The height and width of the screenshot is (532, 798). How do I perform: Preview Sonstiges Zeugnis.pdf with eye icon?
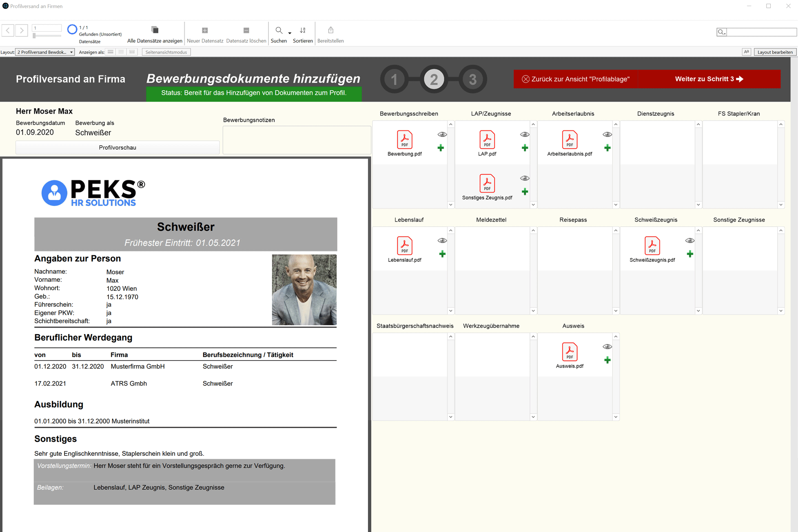(x=525, y=178)
